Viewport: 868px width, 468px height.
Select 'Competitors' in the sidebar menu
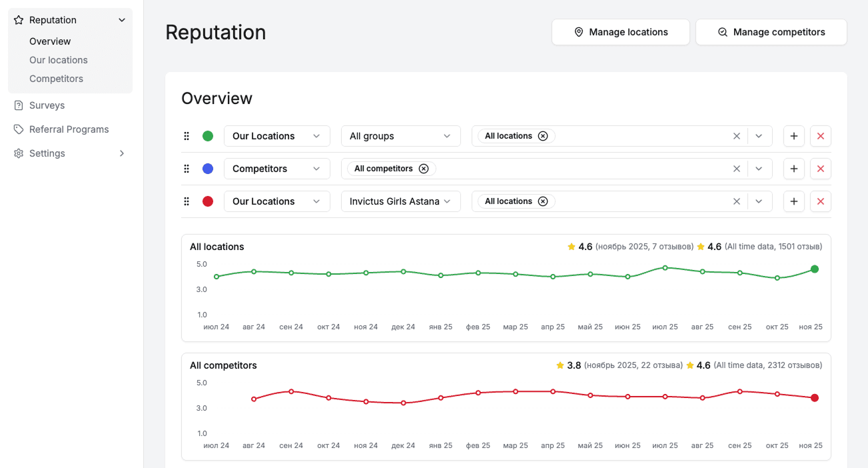tap(56, 78)
